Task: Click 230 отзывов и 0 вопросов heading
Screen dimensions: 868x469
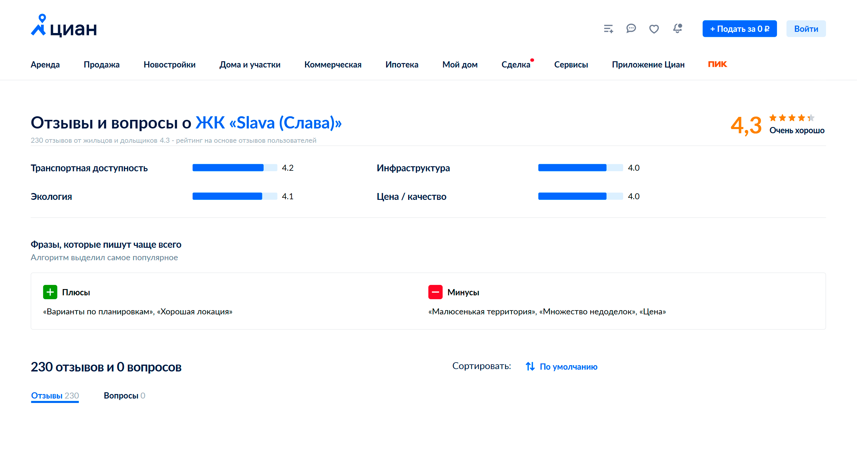Action: [106, 367]
